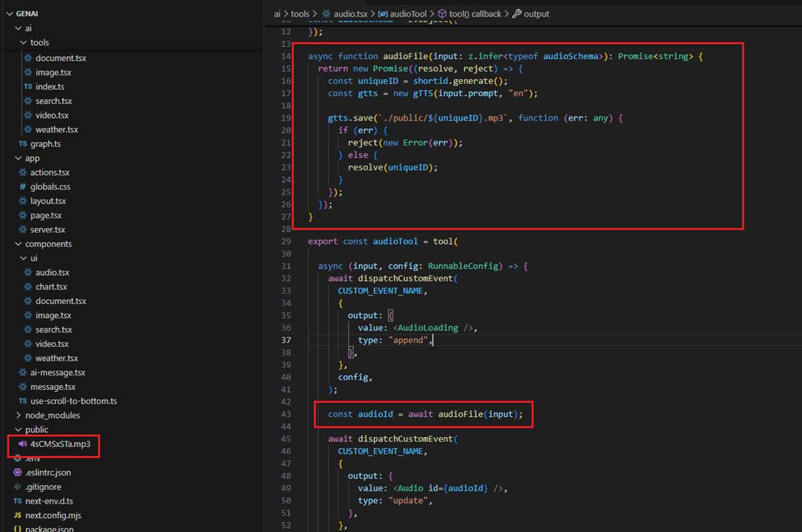Open ui video.tsx under components
802x532 pixels.
52,344
